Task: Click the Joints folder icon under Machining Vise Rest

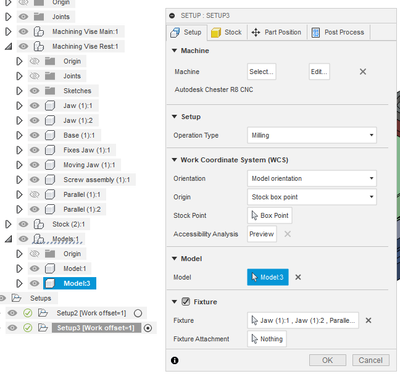Action: (50, 76)
